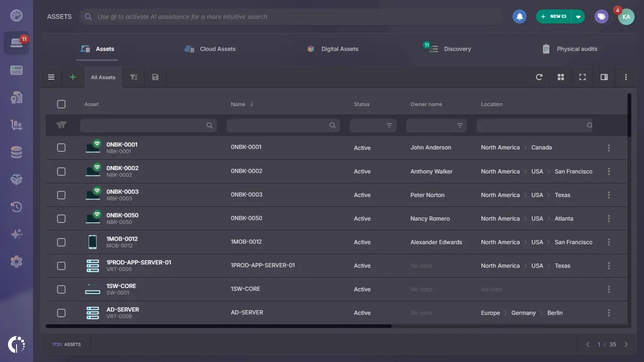The height and width of the screenshot is (362, 644).
Task: Refresh the assets list
Action: point(539,77)
